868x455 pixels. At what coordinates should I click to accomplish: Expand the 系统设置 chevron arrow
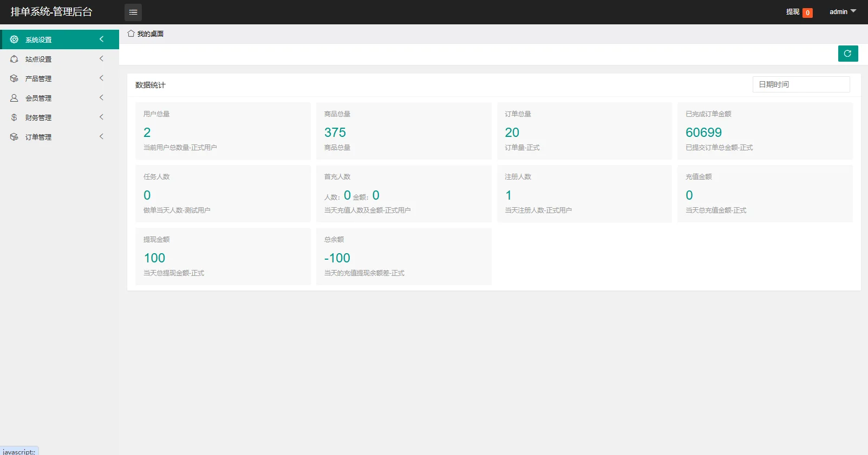click(101, 39)
